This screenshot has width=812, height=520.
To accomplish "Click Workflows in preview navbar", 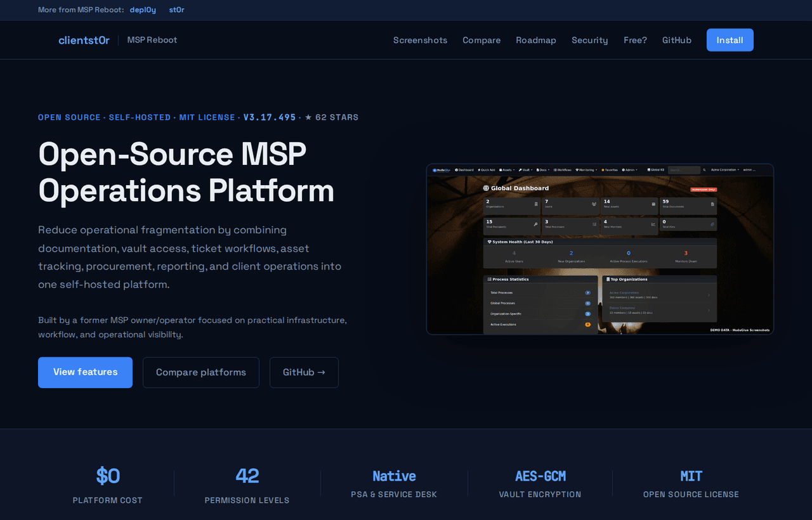I will [x=563, y=170].
